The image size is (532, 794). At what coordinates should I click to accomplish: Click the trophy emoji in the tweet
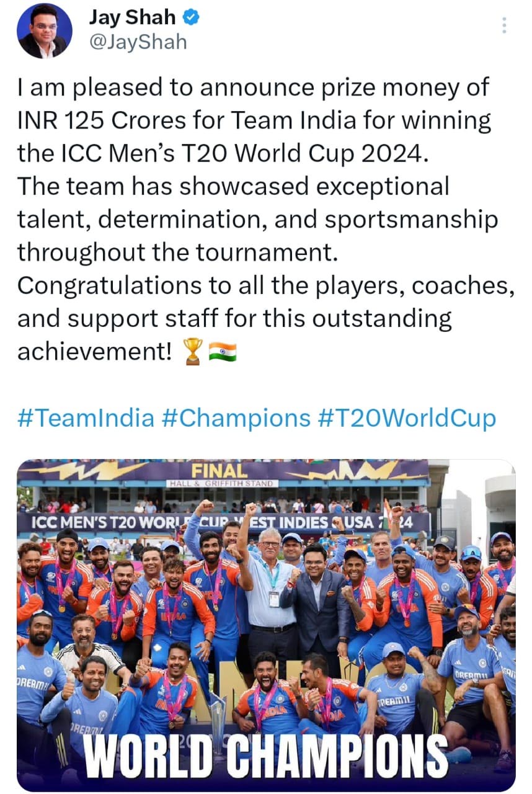(193, 352)
